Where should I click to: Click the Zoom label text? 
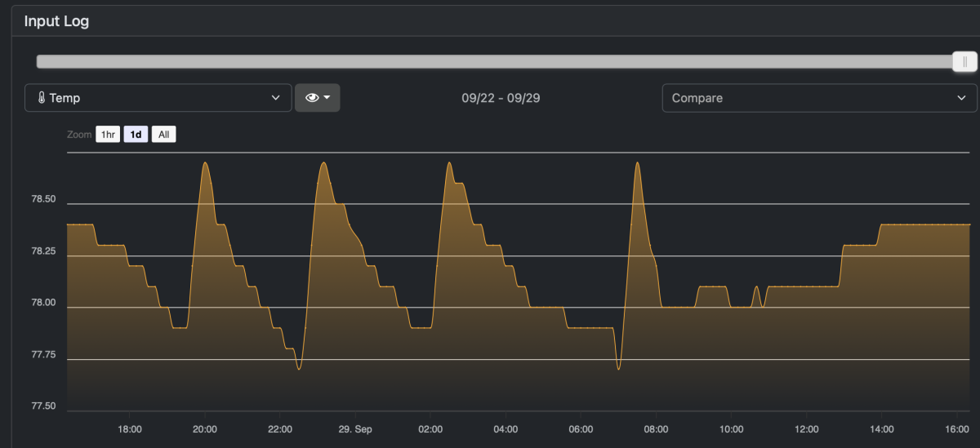[79, 135]
